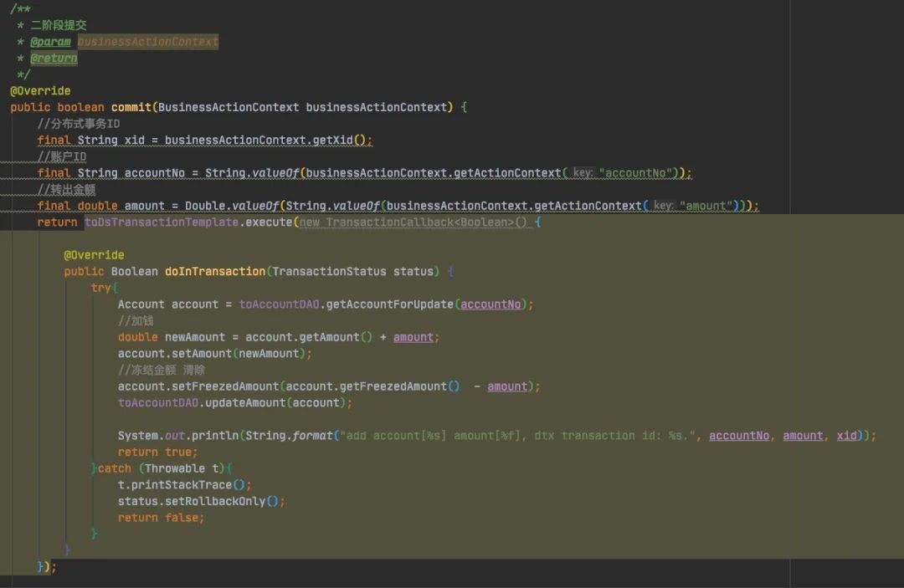Click the try keyword
This screenshot has width=904, height=588.
[100, 288]
